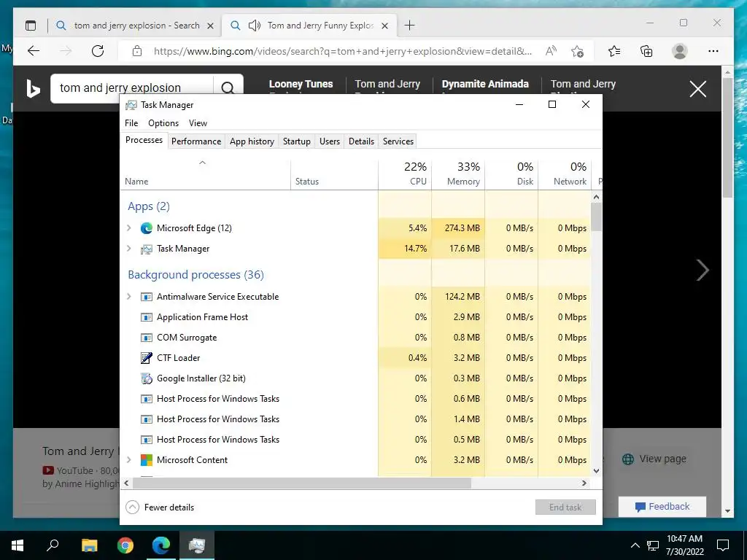Collapse to Fewer details
747x560 pixels.
tap(160, 507)
